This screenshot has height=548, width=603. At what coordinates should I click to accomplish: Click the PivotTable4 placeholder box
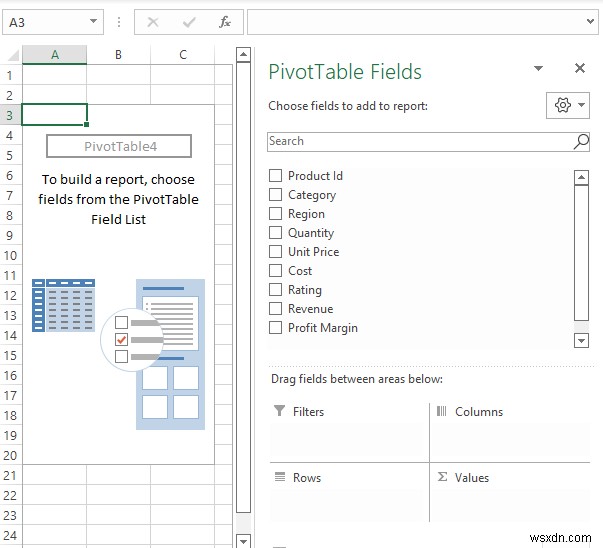click(119, 146)
